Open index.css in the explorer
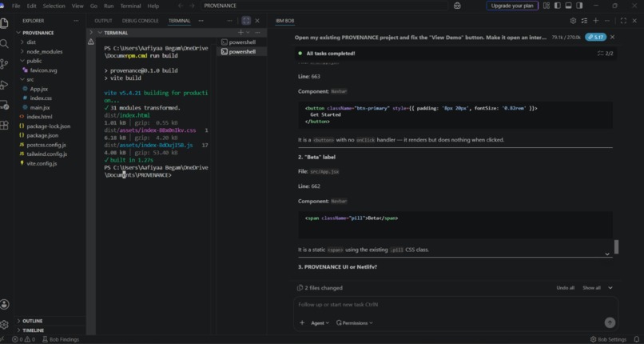The height and width of the screenshot is (344, 644). click(x=41, y=98)
